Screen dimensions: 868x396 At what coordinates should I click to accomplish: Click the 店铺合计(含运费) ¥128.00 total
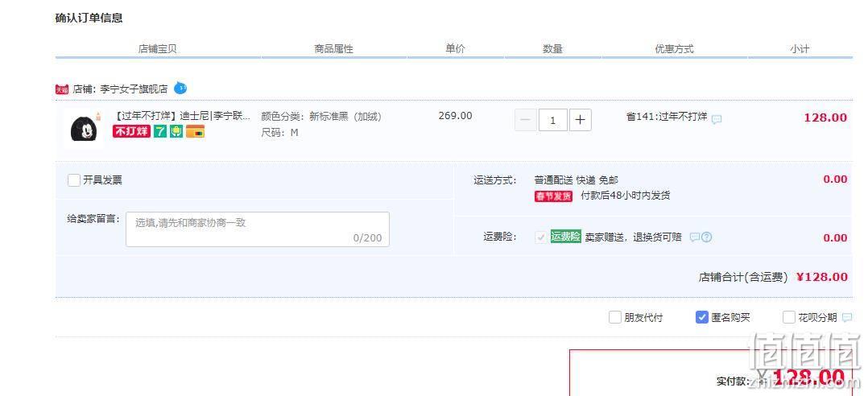tap(773, 277)
